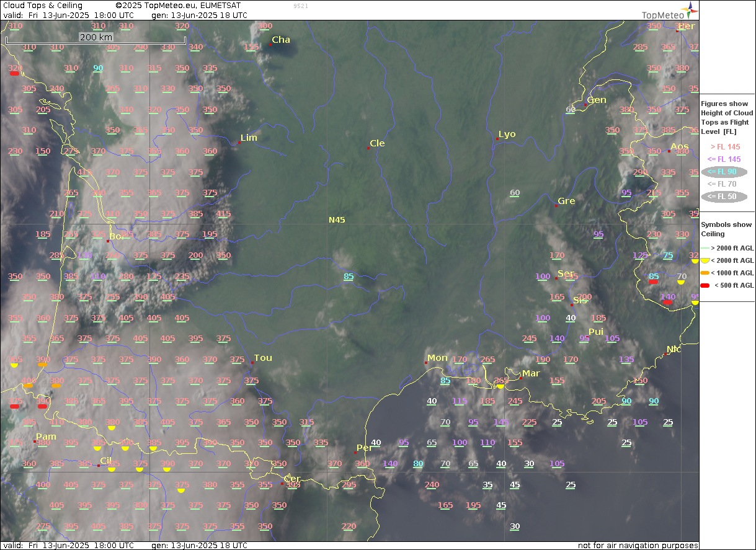Click the red city marker for Lim
Screen dimensions: 756x550
click(x=239, y=143)
